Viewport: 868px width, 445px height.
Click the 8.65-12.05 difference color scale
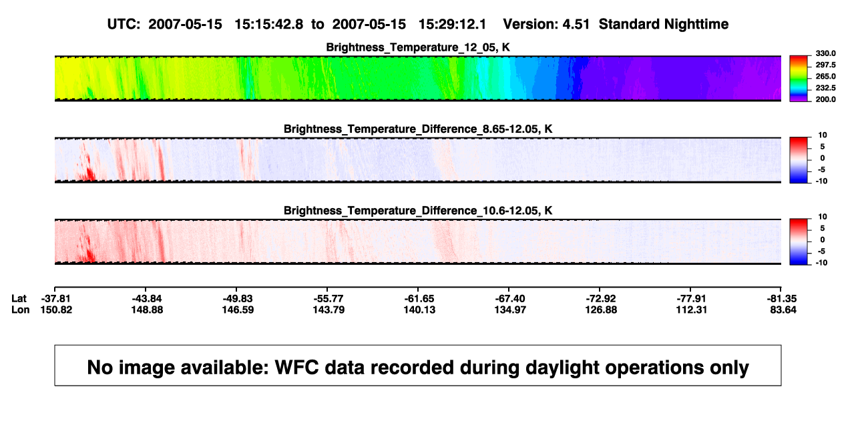(x=799, y=159)
